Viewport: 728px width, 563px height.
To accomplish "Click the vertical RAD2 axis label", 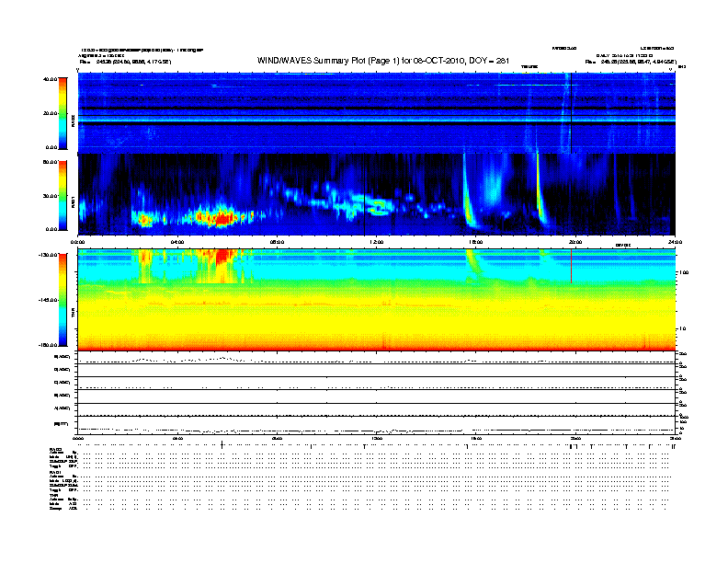I will pyautogui.click(x=73, y=121).
